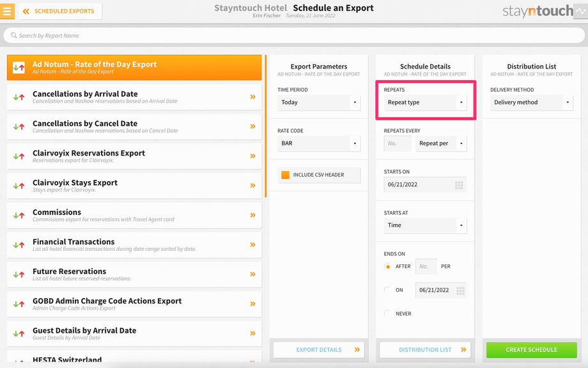Viewport: 588px width, 368px height.
Task: Click export arrows icon for Future Reservations
Action: [19, 275]
